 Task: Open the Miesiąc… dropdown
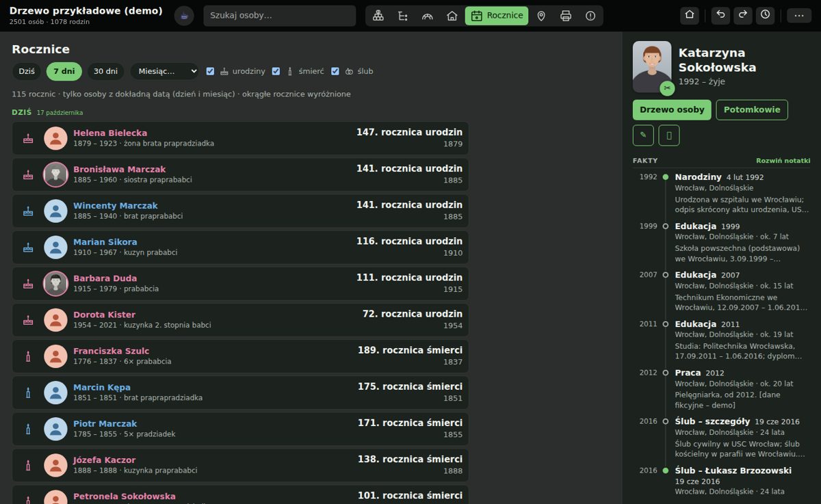(x=164, y=71)
